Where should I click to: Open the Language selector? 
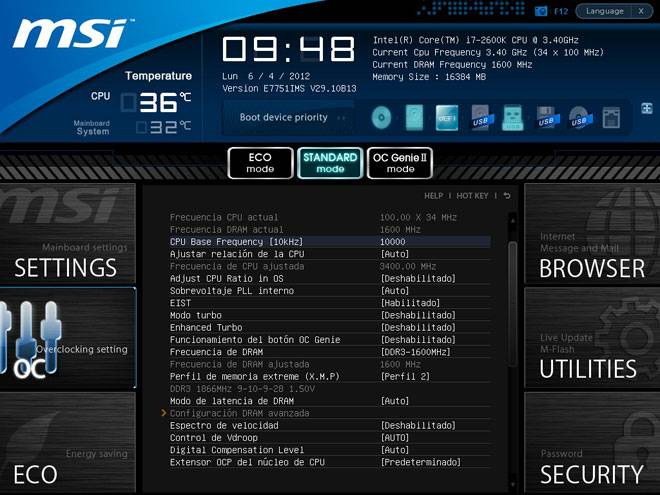[604, 11]
